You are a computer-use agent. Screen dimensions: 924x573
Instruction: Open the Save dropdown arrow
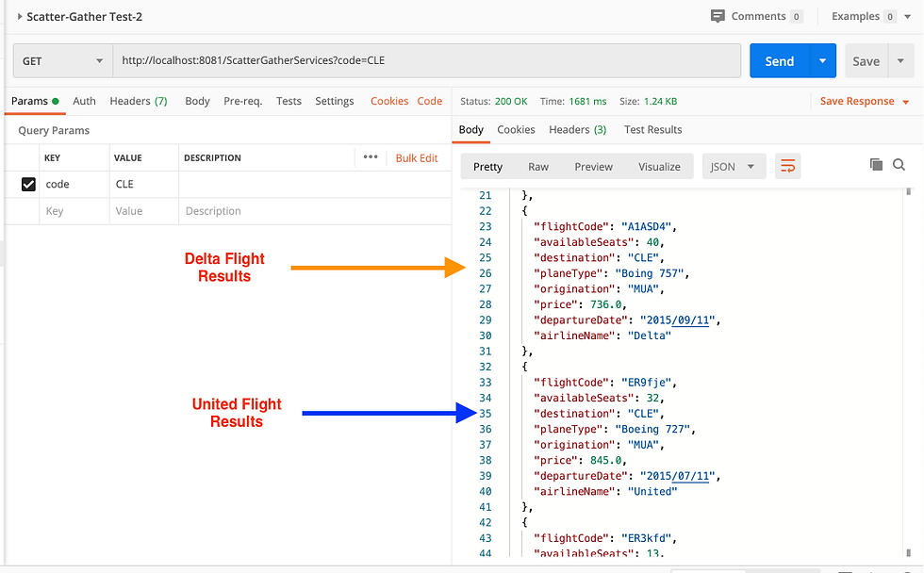(902, 60)
